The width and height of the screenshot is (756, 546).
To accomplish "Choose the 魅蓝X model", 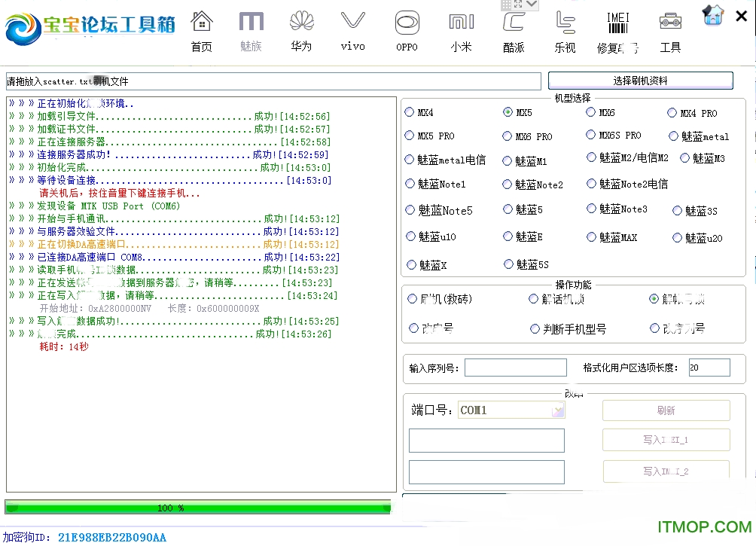I will click(x=411, y=264).
